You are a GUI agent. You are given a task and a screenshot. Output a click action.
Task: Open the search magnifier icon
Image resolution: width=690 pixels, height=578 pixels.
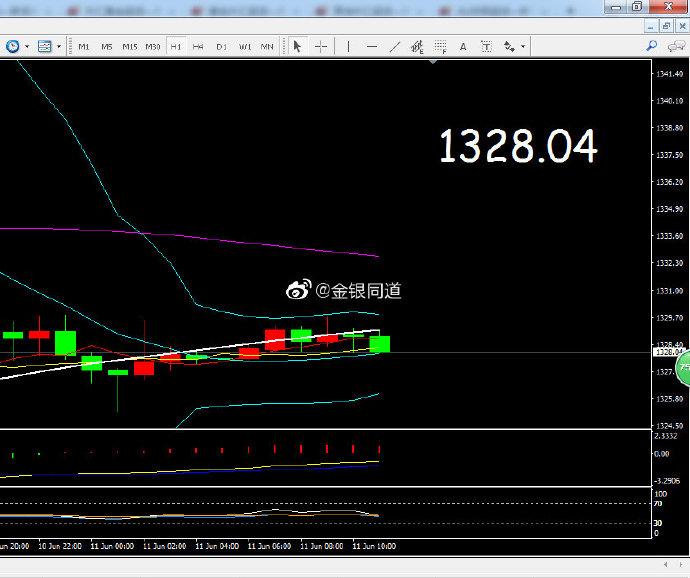pyautogui.click(x=651, y=46)
